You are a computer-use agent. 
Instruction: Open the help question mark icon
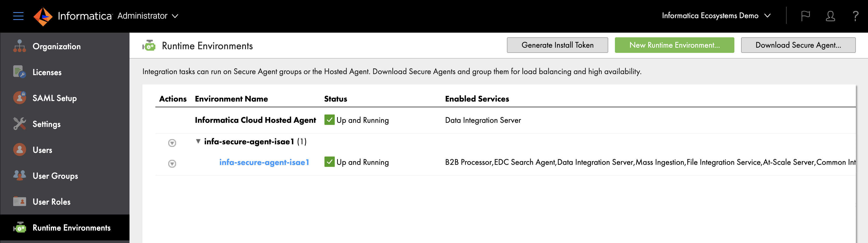[x=856, y=16]
